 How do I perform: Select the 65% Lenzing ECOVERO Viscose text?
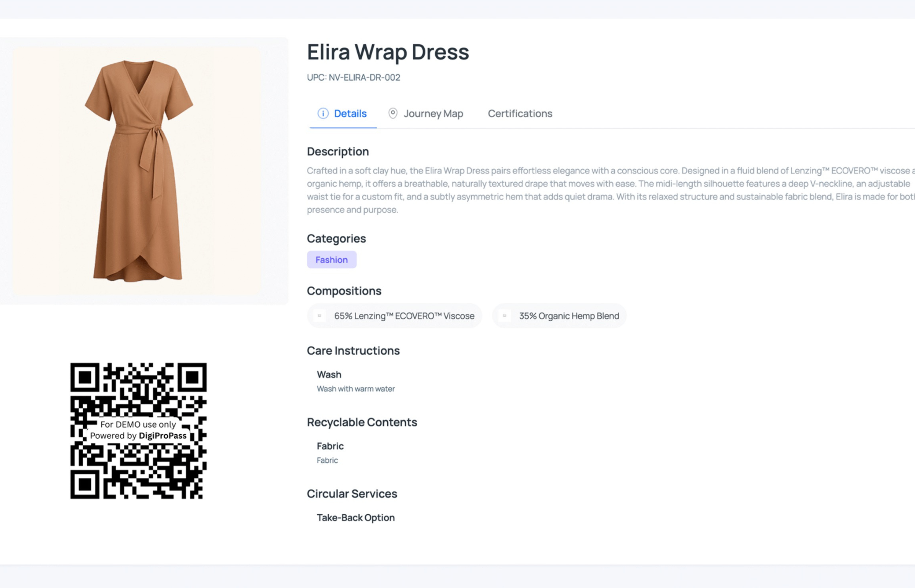coord(404,316)
